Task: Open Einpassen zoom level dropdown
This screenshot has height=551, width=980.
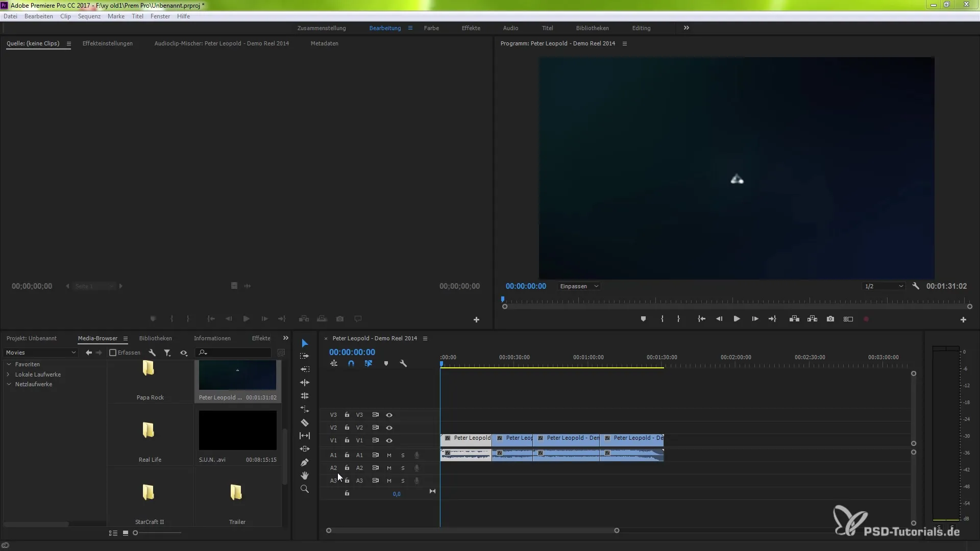Action: pyautogui.click(x=579, y=286)
